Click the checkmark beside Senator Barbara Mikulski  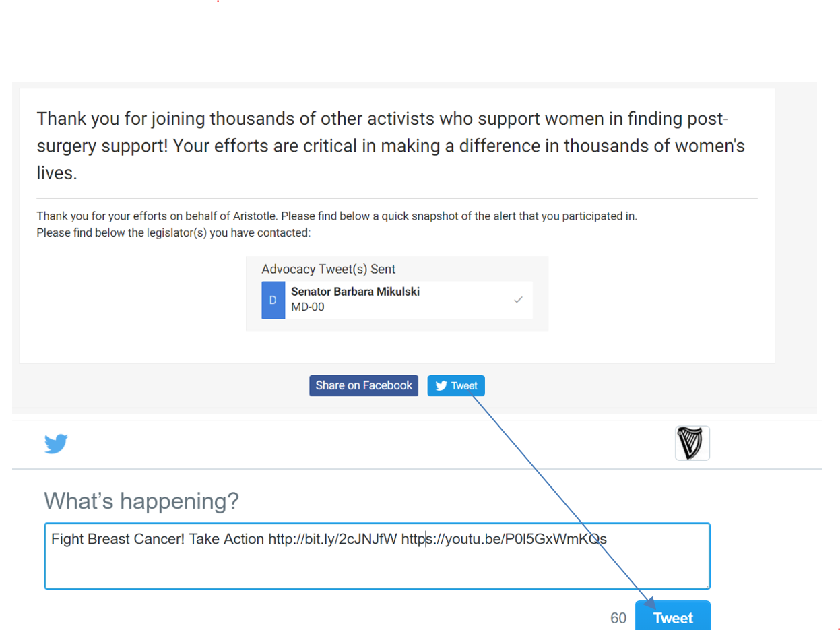click(x=518, y=300)
